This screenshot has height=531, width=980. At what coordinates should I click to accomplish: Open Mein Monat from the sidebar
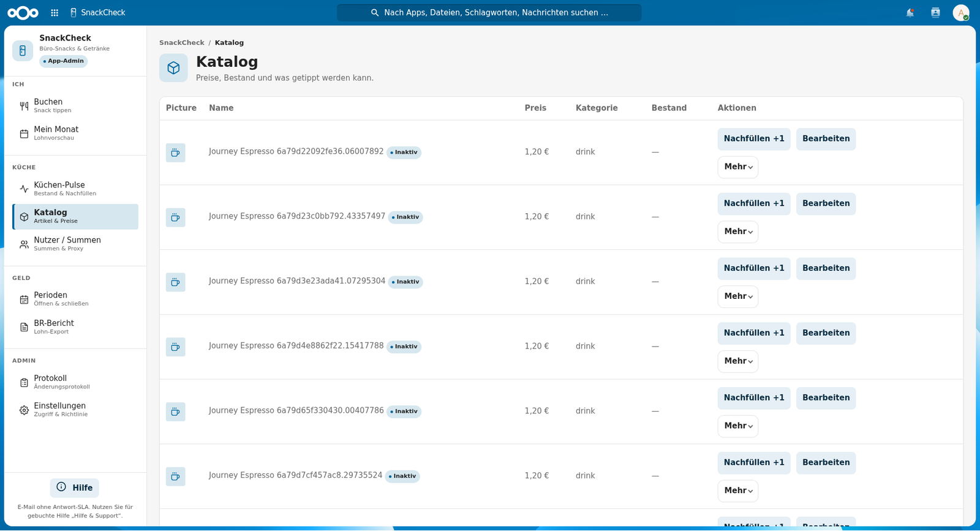tap(75, 134)
